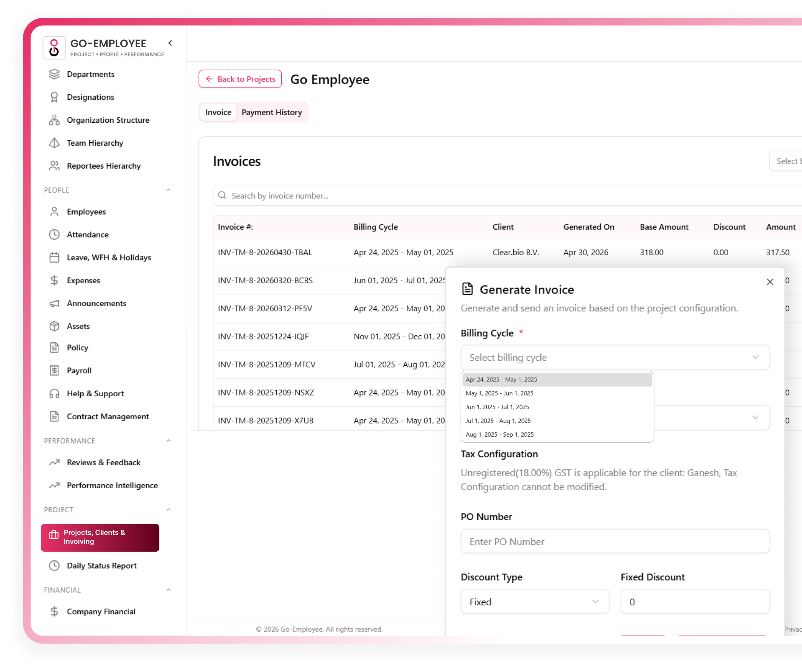Click invoice INV-TM-8-20260430-TBAL
Viewport: 802px width, 672px height.
click(x=265, y=252)
